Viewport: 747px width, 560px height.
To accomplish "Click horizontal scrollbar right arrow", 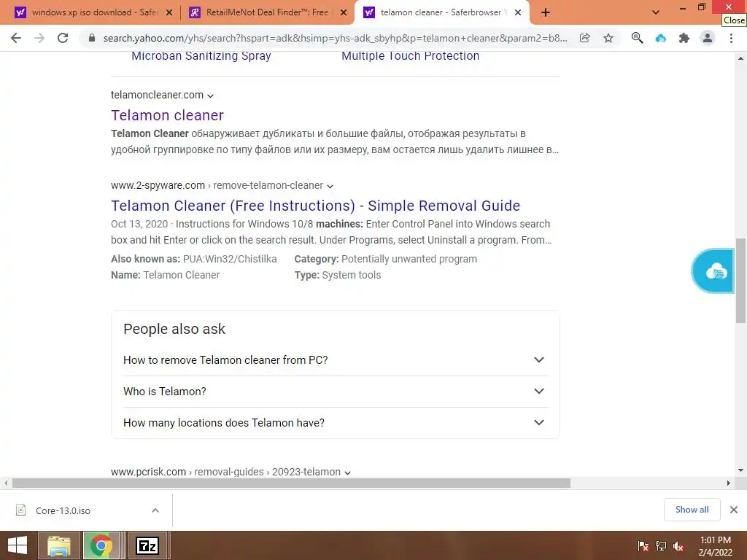I will pyautogui.click(x=729, y=483).
